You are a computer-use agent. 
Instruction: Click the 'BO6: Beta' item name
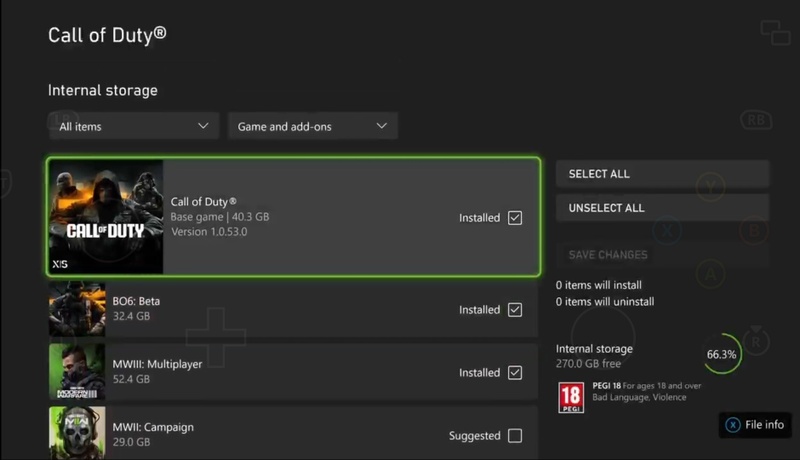tap(136, 301)
